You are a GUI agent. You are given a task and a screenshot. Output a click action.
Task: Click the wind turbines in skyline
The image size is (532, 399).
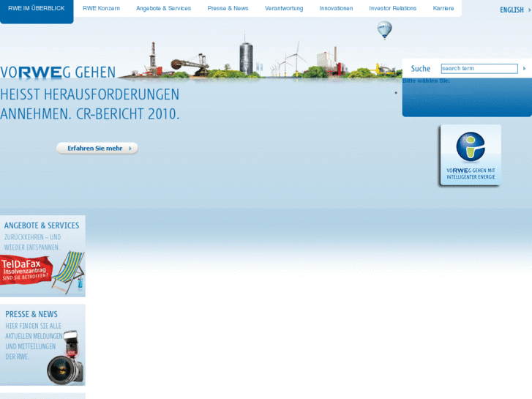288,59
